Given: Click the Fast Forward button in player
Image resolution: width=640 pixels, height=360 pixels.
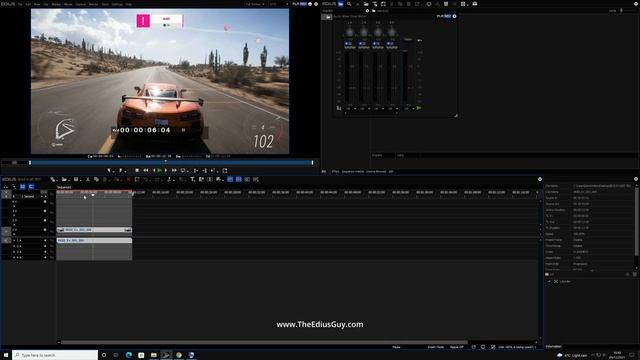Looking at the screenshot, I should click(x=174, y=170).
